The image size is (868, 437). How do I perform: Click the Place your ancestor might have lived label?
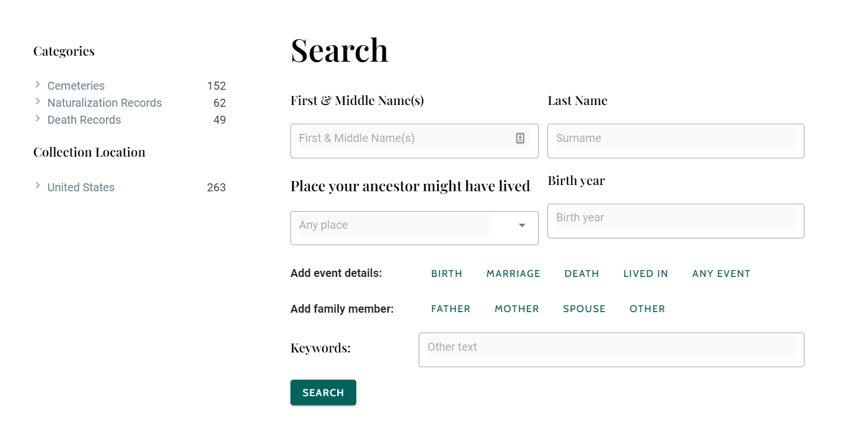pos(410,186)
